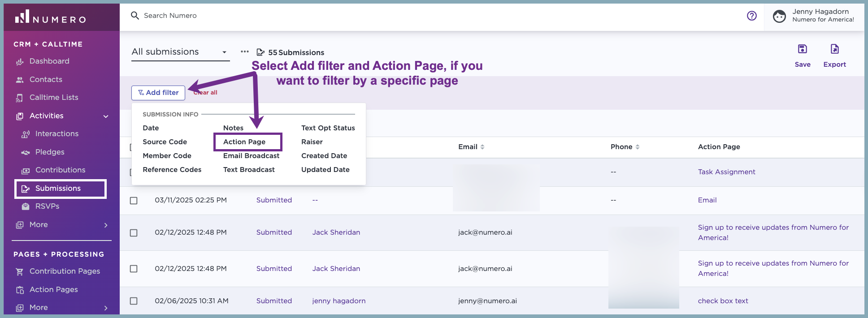The height and width of the screenshot is (318, 868).
Task: Open help question mark icon
Action: coord(752,16)
